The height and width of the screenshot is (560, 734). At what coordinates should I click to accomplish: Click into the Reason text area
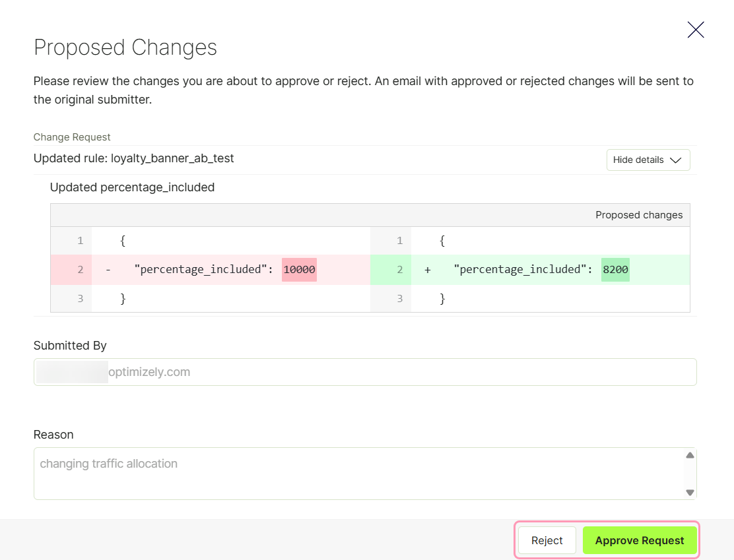[358, 474]
